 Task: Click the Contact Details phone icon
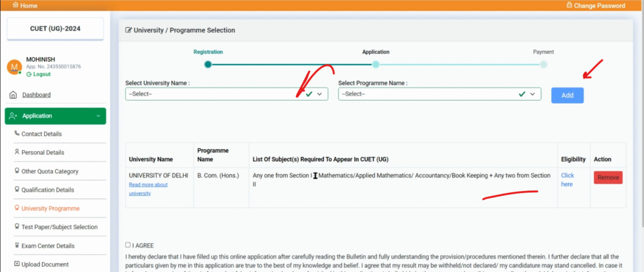click(16, 134)
